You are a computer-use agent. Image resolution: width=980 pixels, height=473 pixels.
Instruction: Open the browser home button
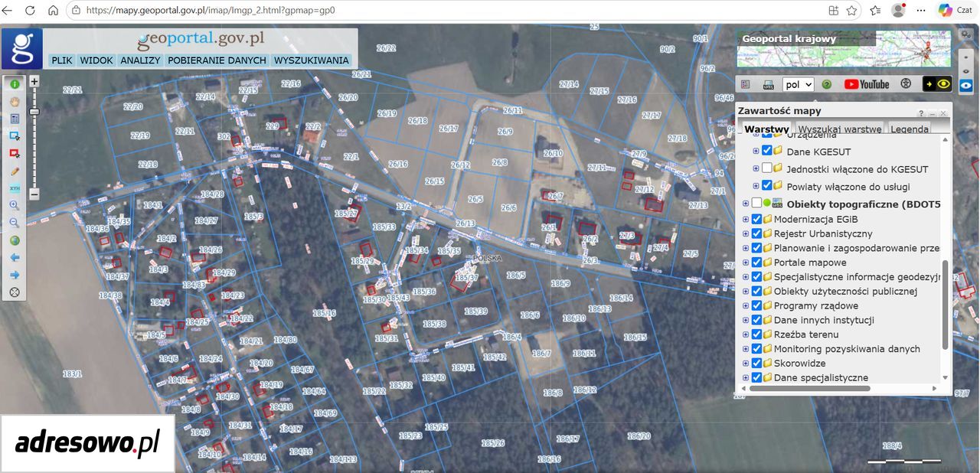53,11
